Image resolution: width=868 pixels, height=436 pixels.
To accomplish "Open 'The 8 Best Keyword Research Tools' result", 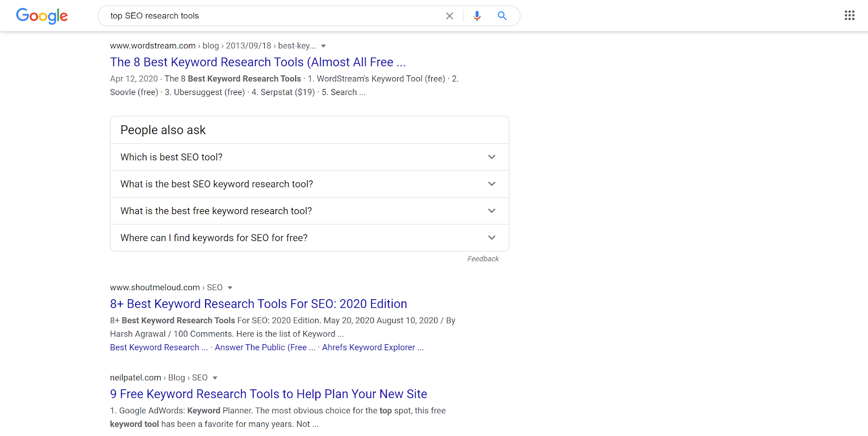I will (x=258, y=62).
